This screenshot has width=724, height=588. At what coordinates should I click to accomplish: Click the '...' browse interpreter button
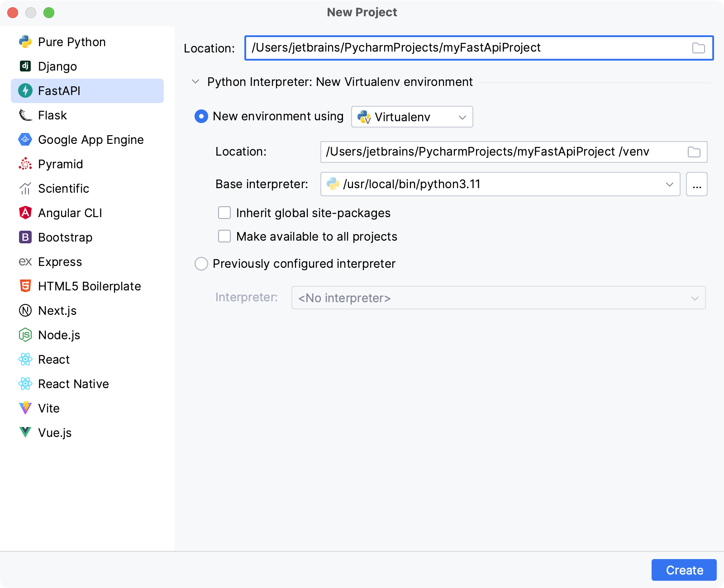[x=697, y=184]
